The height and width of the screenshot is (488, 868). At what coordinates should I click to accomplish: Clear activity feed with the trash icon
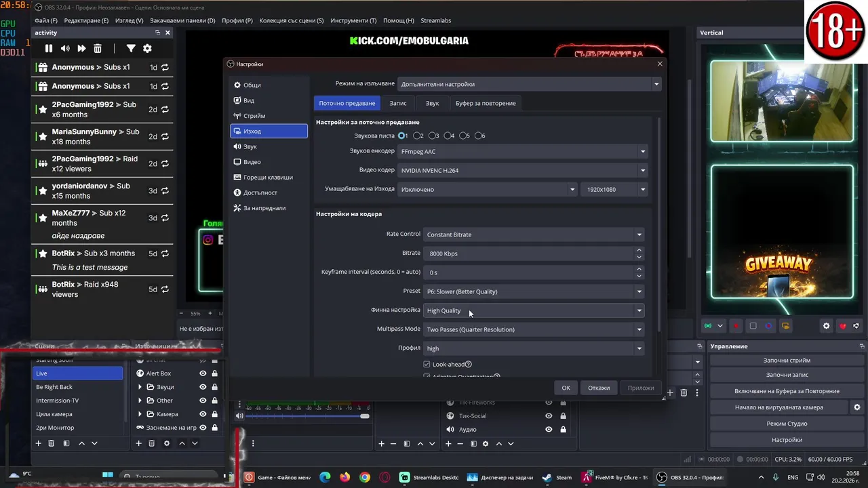(98, 49)
